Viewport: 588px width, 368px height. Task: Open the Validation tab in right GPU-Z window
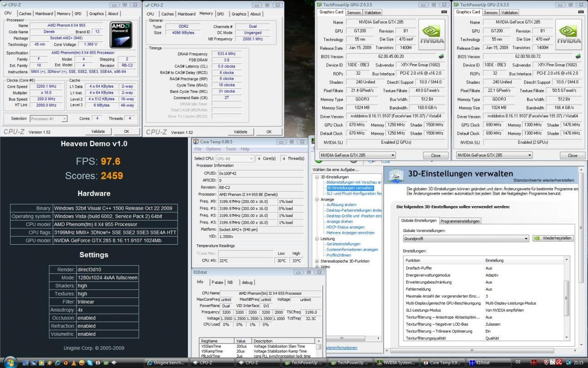(x=510, y=12)
